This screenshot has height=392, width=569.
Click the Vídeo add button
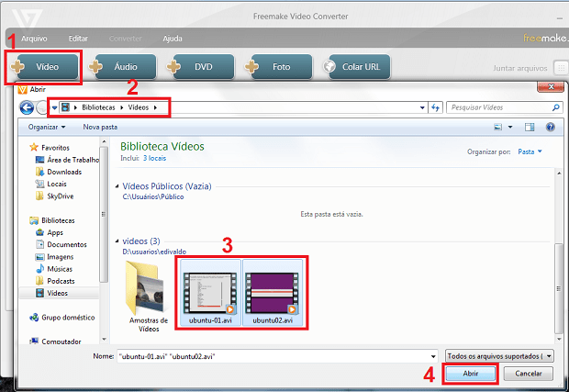coord(45,67)
